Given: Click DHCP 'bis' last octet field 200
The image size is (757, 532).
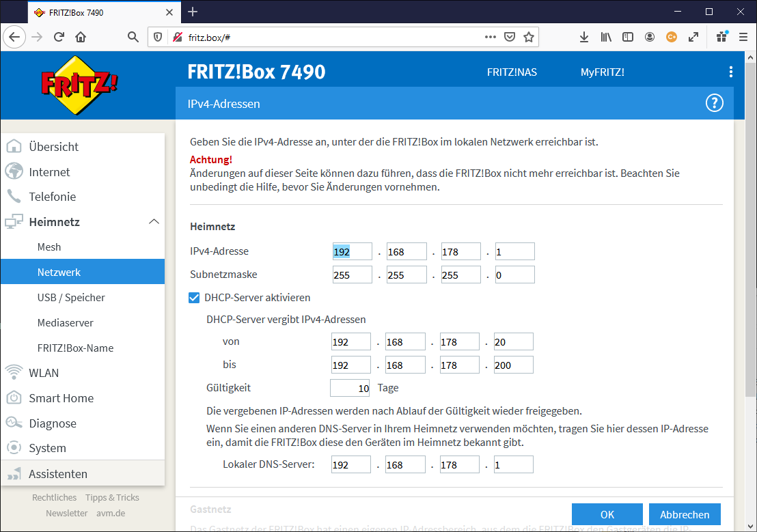Looking at the screenshot, I should pyautogui.click(x=513, y=365).
